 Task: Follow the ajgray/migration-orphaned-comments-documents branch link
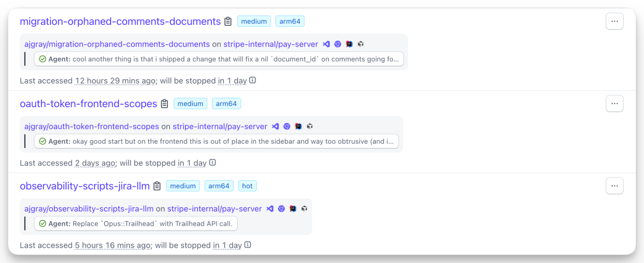117,44
